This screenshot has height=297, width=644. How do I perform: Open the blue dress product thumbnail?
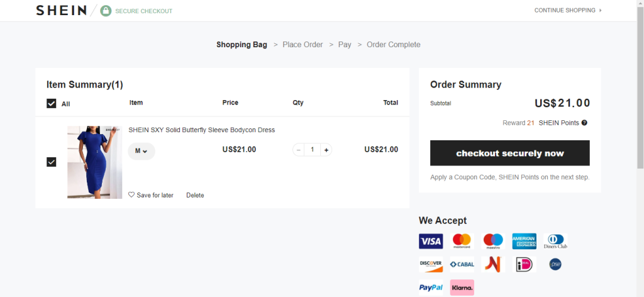click(94, 162)
